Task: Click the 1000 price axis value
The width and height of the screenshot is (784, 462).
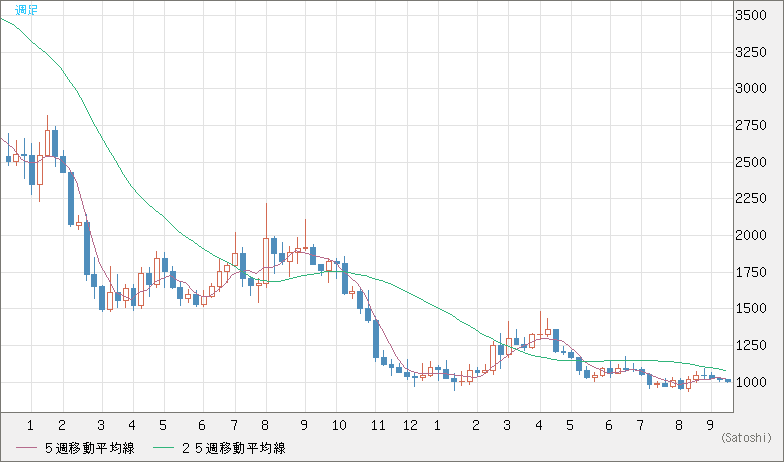Action: tap(751, 382)
